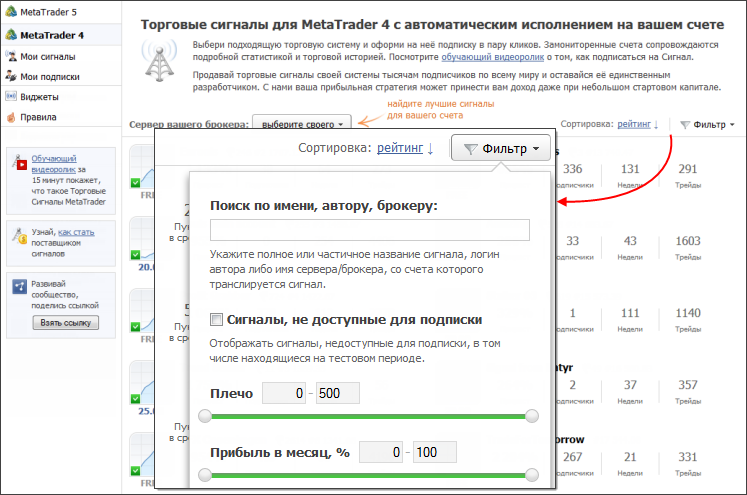
Task: Click the subscribers count 336
Action: (573, 169)
